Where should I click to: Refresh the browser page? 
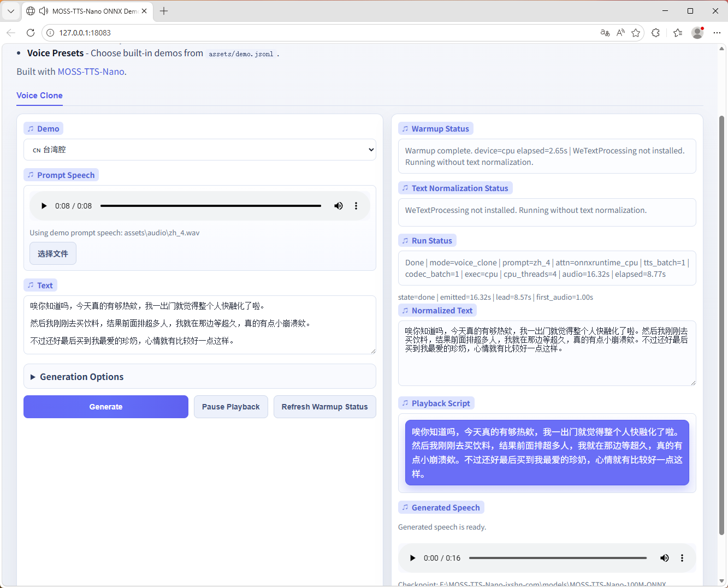pos(31,33)
